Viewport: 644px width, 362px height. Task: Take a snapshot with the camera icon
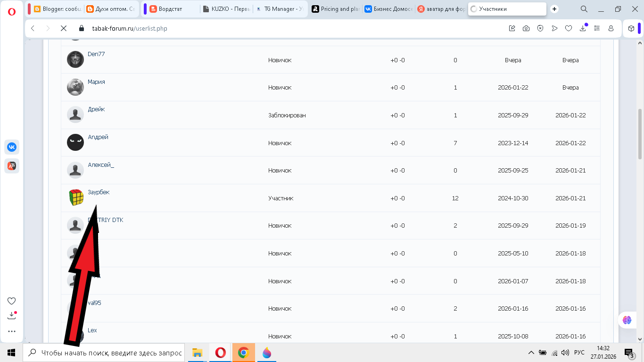[x=526, y=28]
